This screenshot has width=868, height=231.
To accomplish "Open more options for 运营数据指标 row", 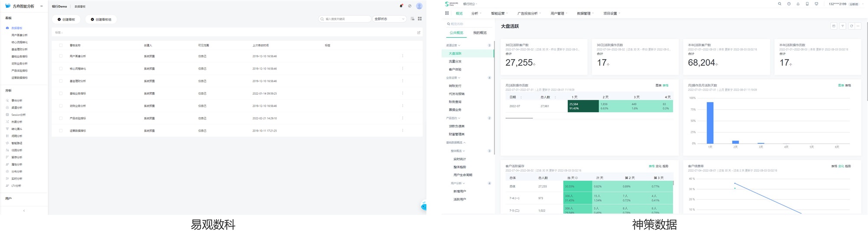I will tap(402, 130).
